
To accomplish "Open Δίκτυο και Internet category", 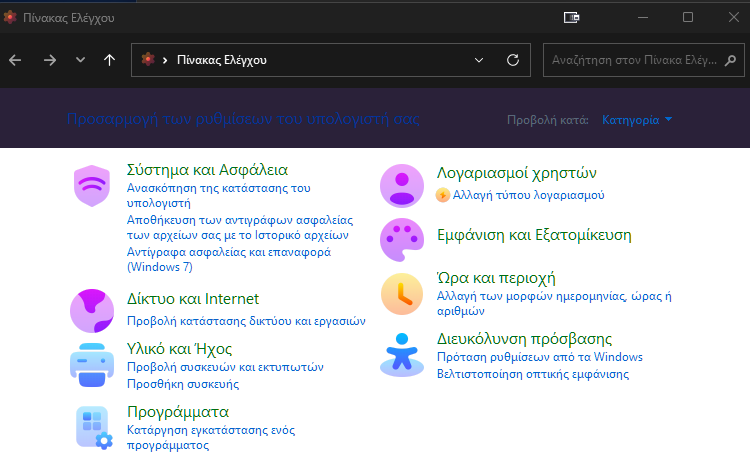I will tap(193, 299).
